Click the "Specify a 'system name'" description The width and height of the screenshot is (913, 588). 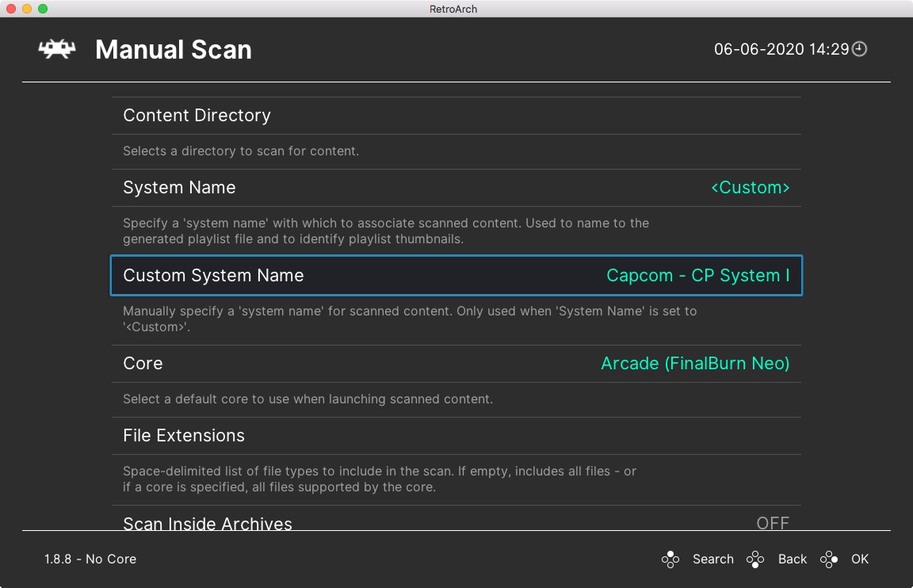tap(386, 231)
